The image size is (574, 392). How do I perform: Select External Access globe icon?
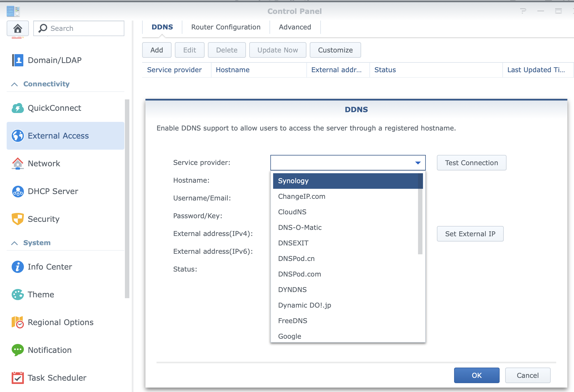[18, 136]
